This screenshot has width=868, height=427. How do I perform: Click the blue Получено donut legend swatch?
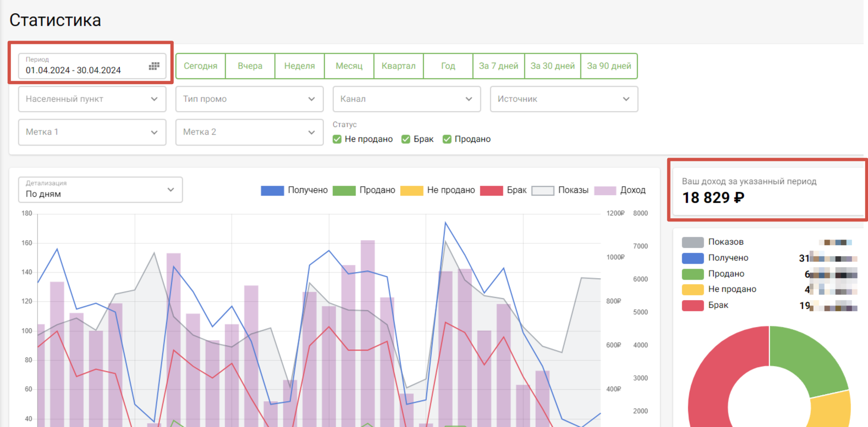pos(693,258)
